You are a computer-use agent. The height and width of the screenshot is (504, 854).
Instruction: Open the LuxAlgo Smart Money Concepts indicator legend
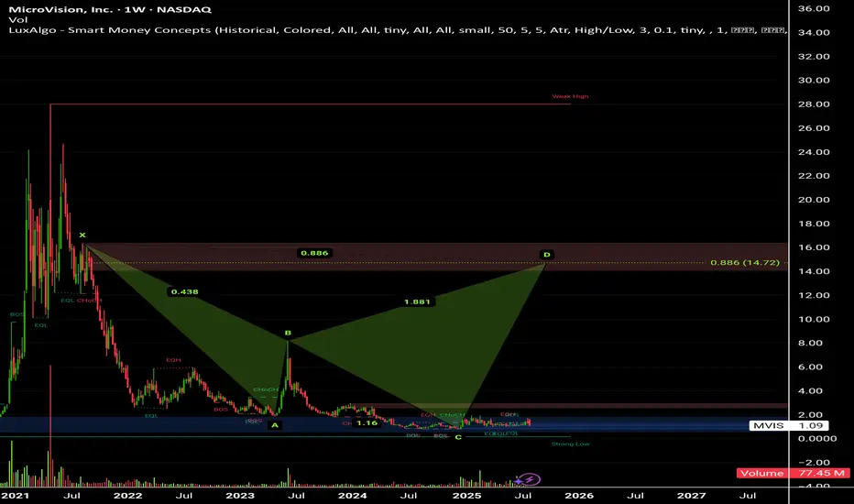[x=398, y=30]
